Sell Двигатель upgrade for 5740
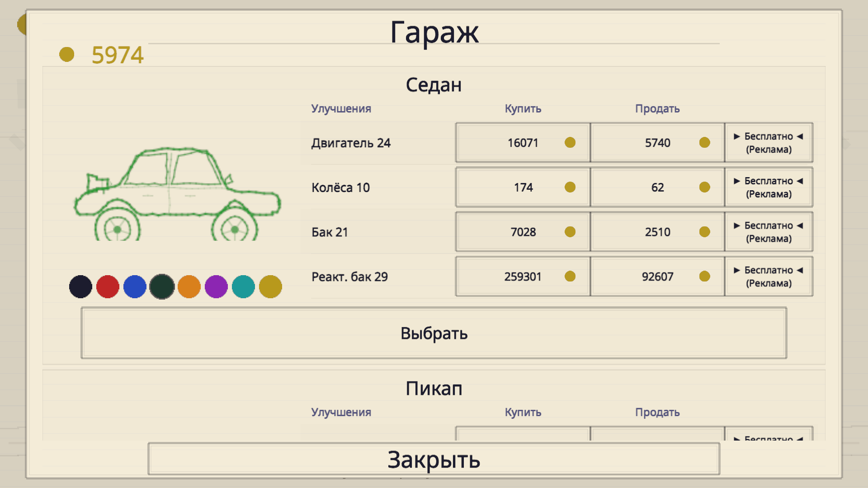Screen dimensions: 868x488 tap(657, 142)
